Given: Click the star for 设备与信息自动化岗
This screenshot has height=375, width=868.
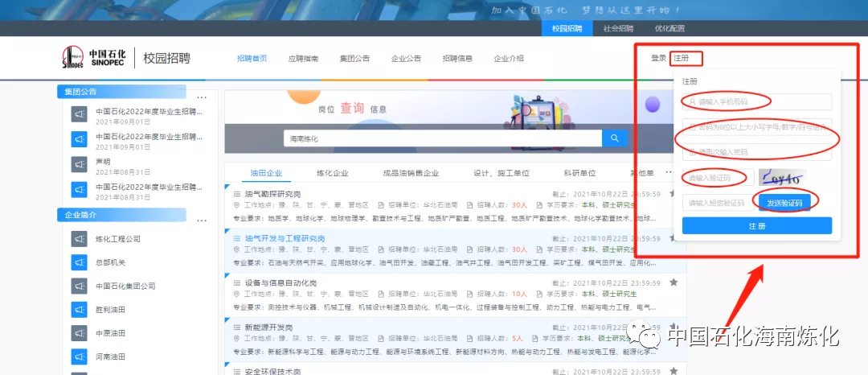Looking at the screenshot, I should tap(674, 282).
